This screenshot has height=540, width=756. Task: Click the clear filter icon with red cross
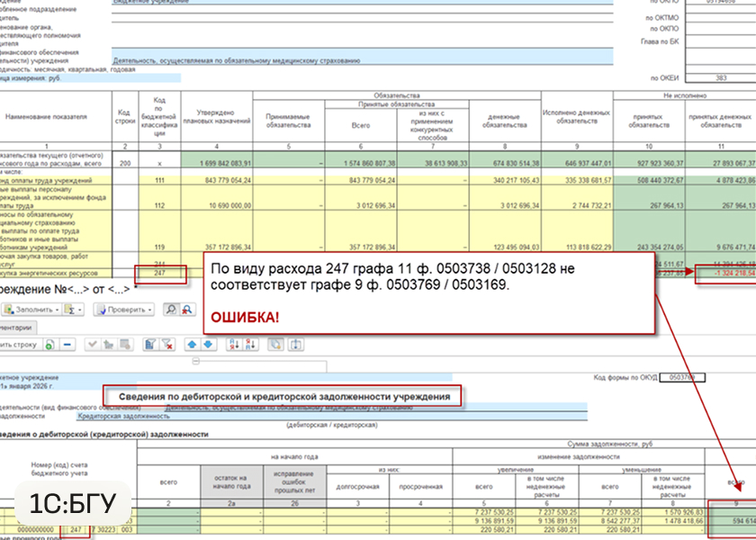click(x=166, y=344)
